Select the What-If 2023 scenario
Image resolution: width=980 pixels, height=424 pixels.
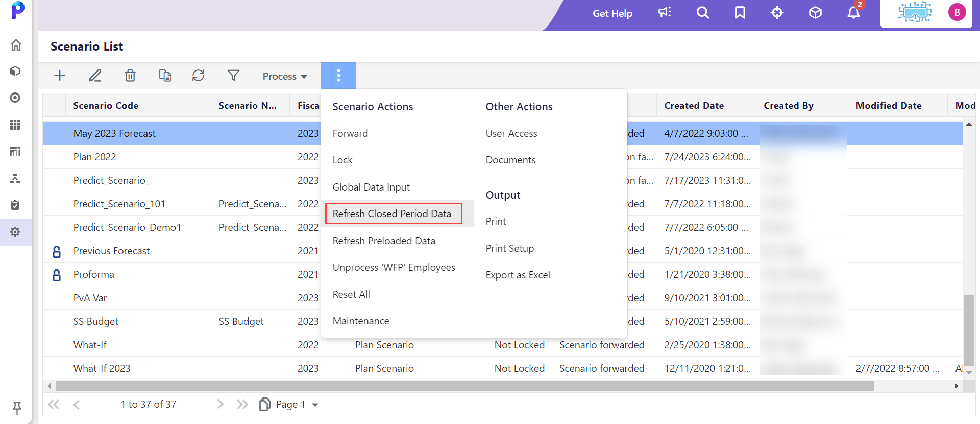coord(102,368)
